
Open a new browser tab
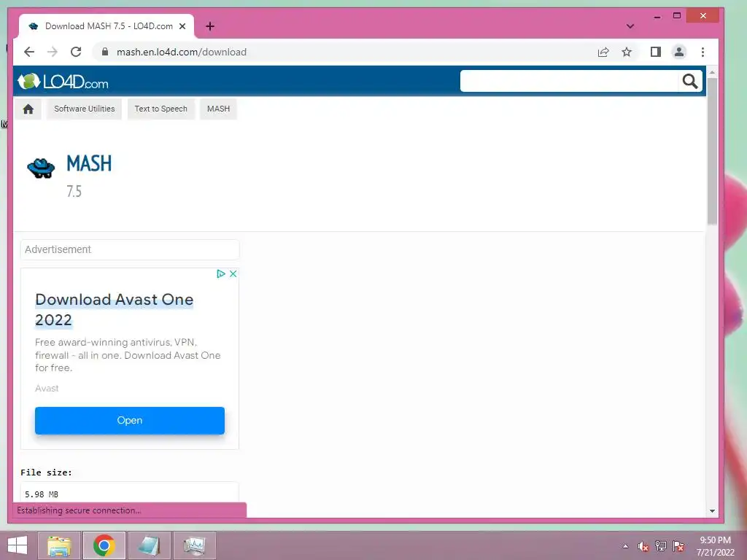[210, 26]
